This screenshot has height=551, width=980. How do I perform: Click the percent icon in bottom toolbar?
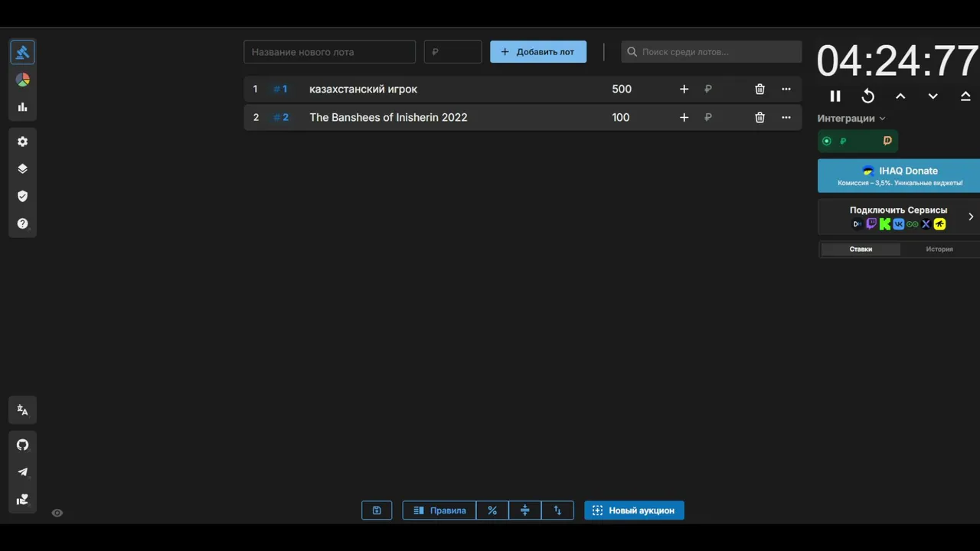pyautogui.click(x=492, y=510)
